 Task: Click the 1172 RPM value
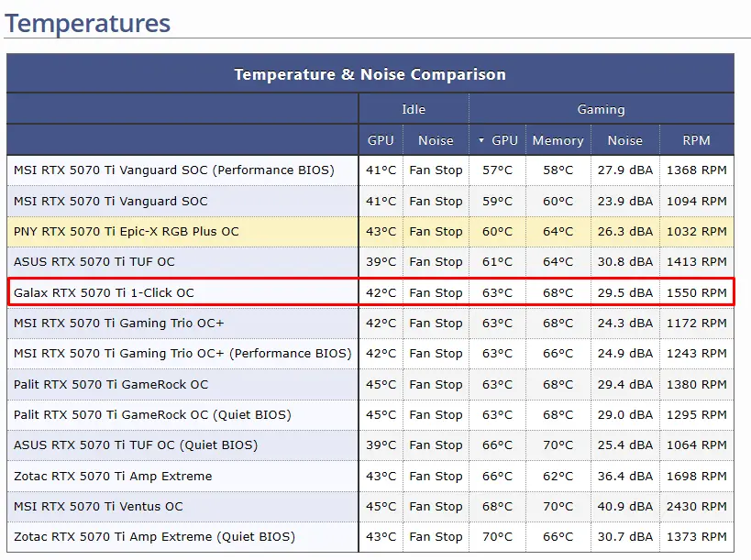(696, 323)
